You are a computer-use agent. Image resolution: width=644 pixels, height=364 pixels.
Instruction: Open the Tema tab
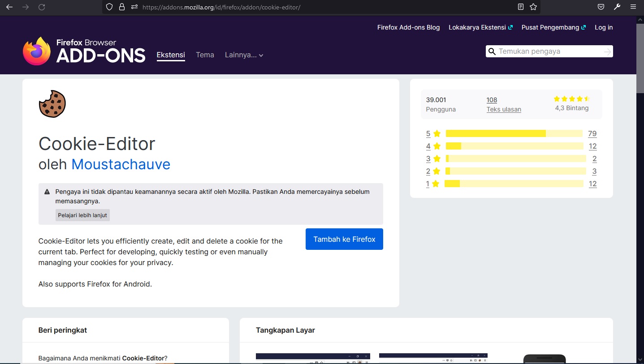pyautogui.click(x=205, y=55)
